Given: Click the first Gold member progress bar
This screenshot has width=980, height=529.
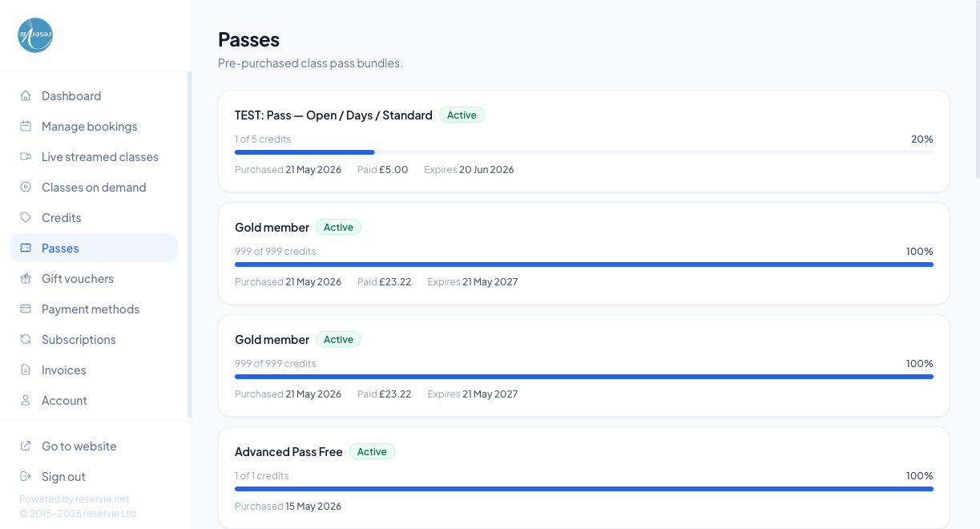Looking at the screenshot, I should (584, 264).
